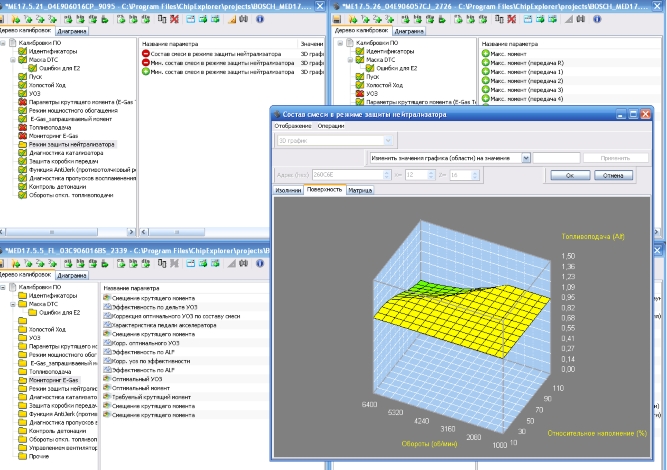Collapse 'Маска DTC' node in bottom-left tree
Image resolution: width=667 pixels, height=470 pixels.
tap(11, 305)
